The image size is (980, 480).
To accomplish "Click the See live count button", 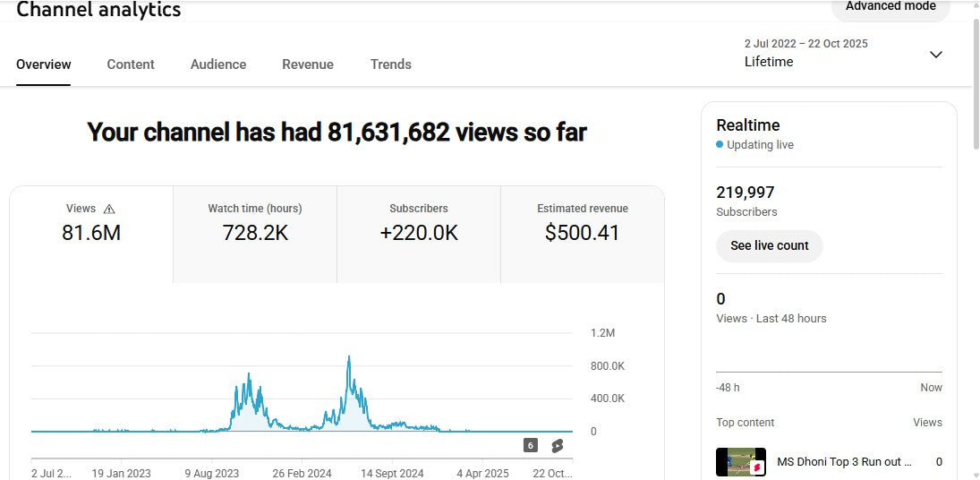I will (x=769, y=245).
